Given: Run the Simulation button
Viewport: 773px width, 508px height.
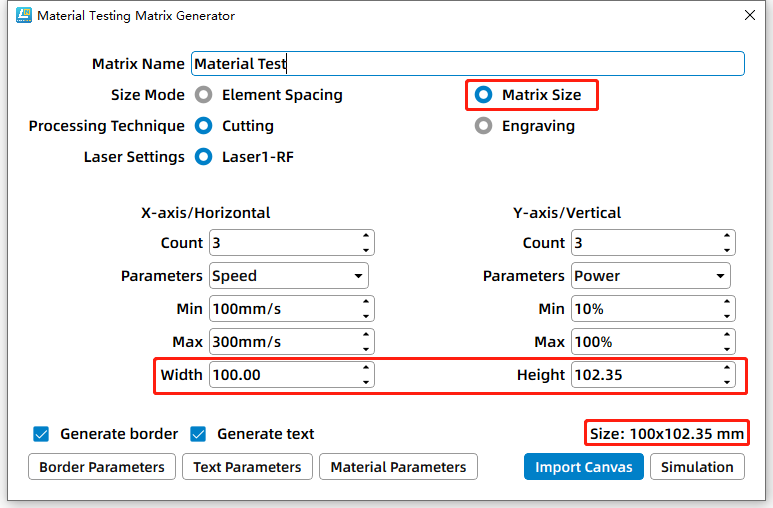Looking at the screenshot, I should [698, 467].
